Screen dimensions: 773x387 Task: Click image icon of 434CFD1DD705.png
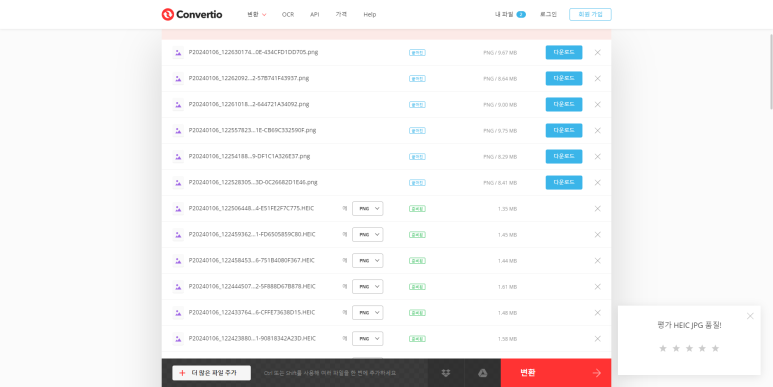pyautogui.click(x=178, y=53)
